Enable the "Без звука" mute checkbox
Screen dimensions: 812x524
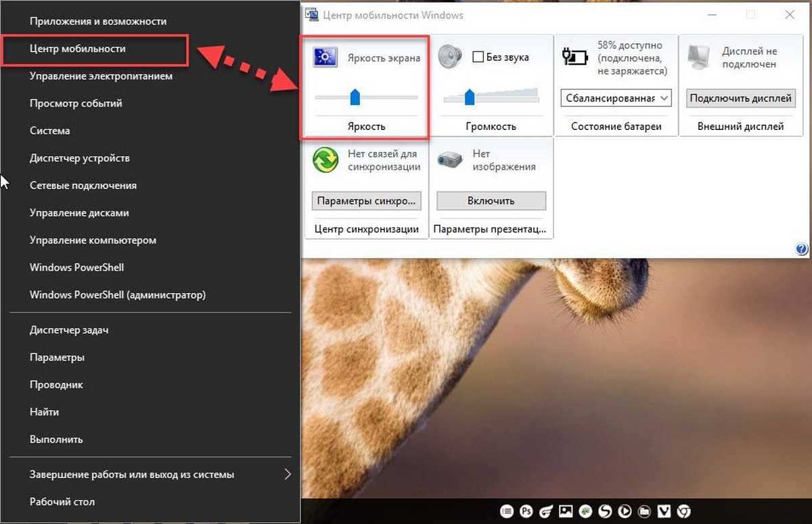[x=478, y=58]
